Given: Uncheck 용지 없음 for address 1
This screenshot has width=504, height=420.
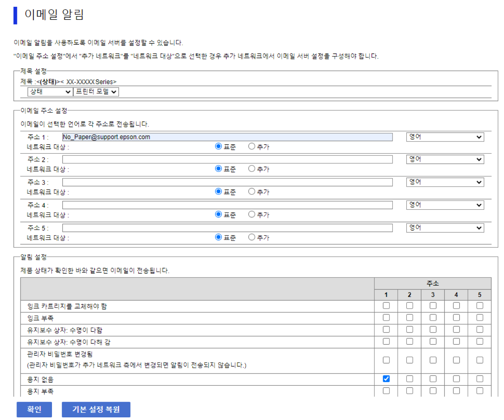Looking at the screenshot, I should [x=386, y=379].
